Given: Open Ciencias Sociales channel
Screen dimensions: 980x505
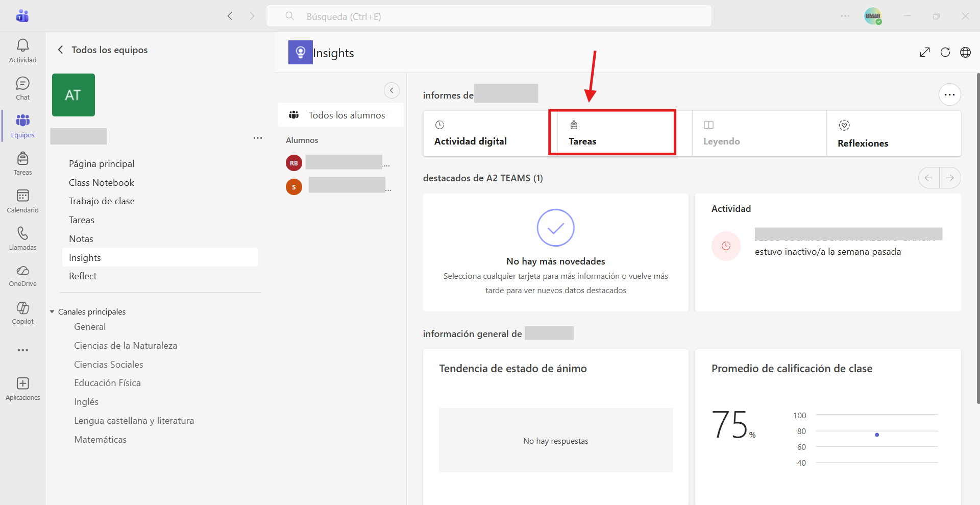Looking at the screenshot, I should point(109,365).
